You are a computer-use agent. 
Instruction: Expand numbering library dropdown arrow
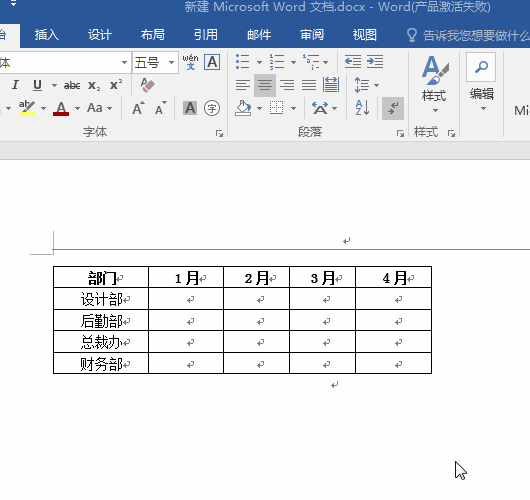coord(293,63)
